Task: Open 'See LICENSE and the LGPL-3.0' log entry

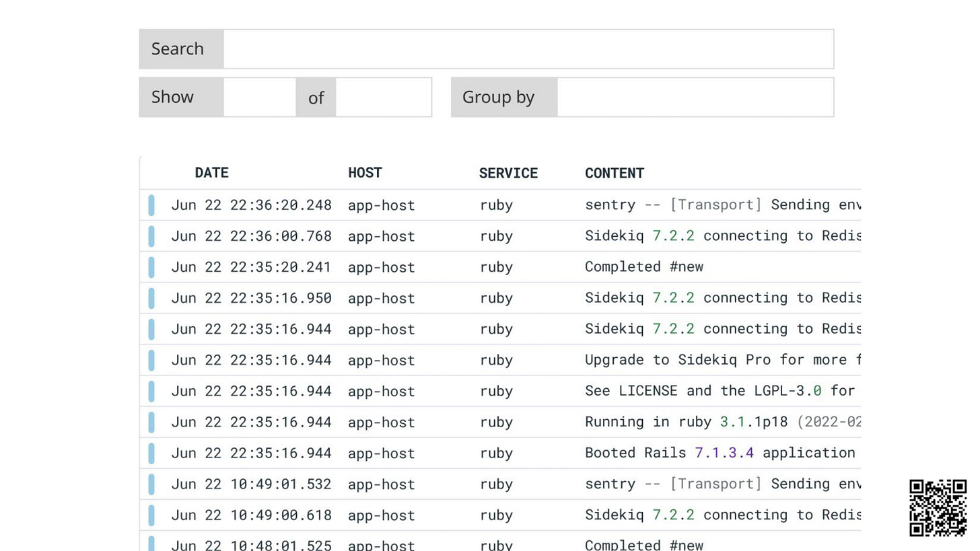Action: click(720, 391)
